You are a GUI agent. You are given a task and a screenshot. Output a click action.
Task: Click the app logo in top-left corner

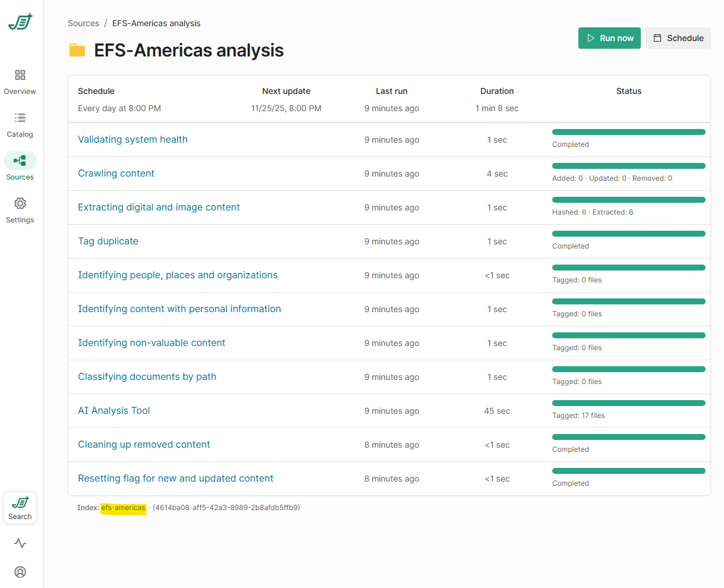click(21, 21)
